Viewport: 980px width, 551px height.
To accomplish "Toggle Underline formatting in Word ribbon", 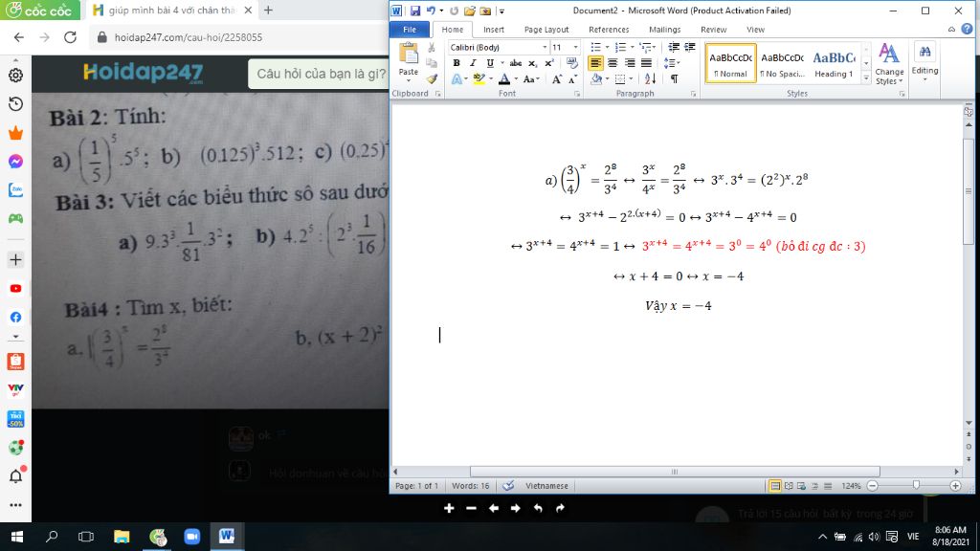I will click(490, 63).
